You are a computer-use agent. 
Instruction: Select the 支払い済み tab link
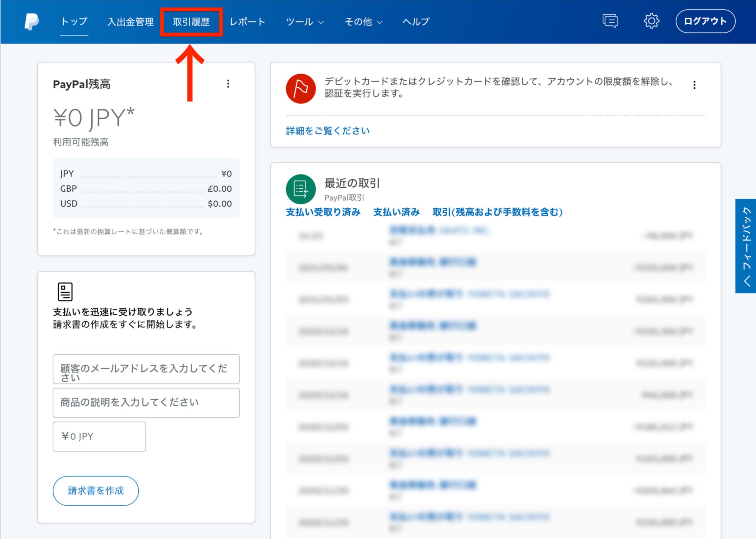tap(396, 212)
